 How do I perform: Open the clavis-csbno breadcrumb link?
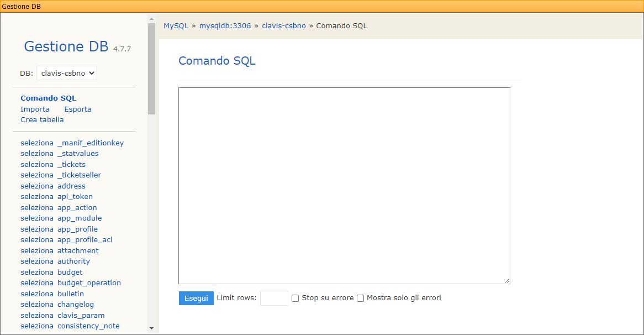284,25
